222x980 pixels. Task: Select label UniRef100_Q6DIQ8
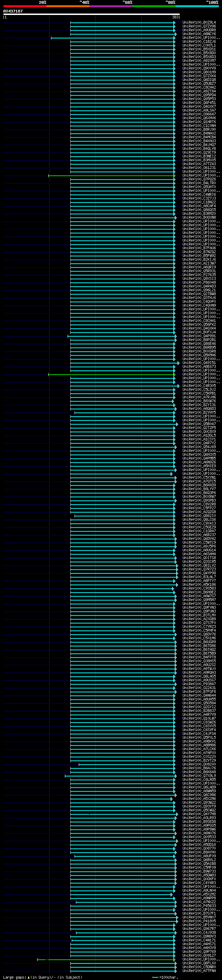click(x=199, y=80)
